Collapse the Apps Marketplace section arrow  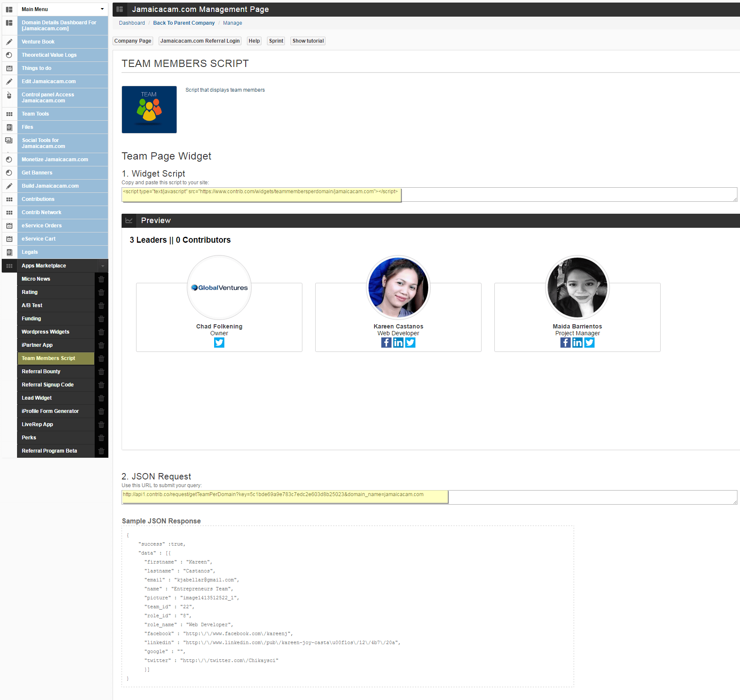point(103,266)
